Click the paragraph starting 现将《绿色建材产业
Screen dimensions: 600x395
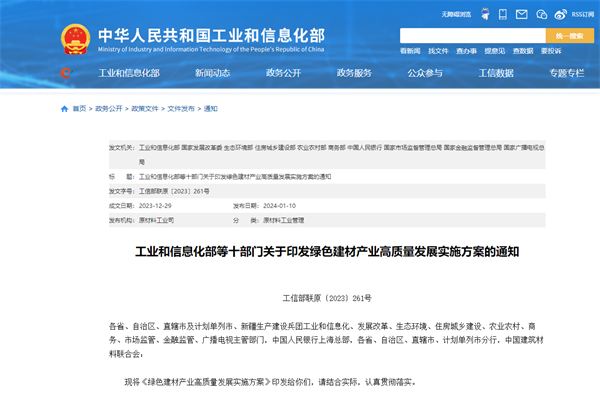270,382
